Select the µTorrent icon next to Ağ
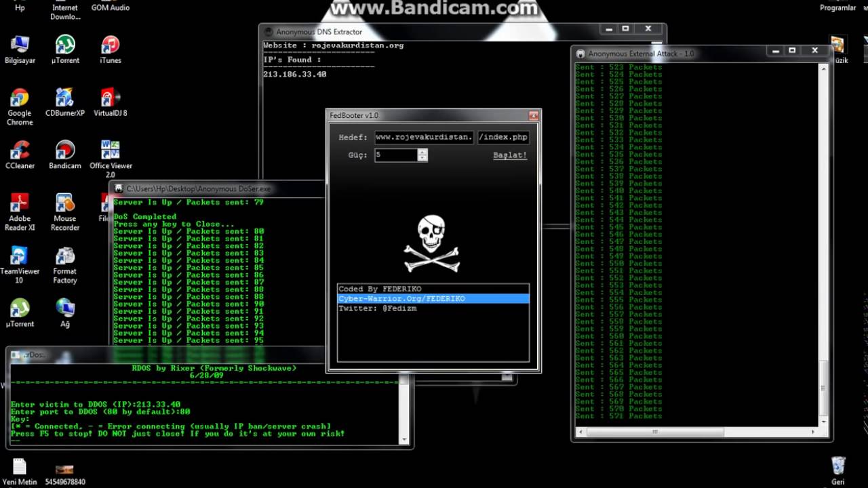The height and width of the screenshot is (488, 868). (x=20, y=314)
